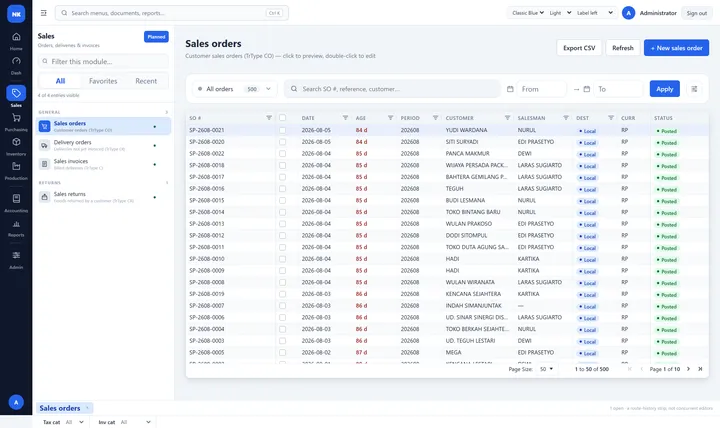Open the All orders filter dropdown
The height and width of the screenshot is (428, 720).
click(x=234, y=89)
